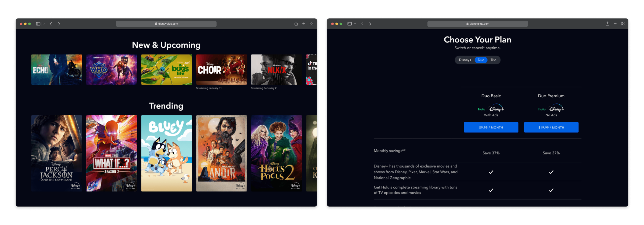
Task: Click Duo Premium checkmark for Disney+ exclusives row
Action: coord(551,172)
